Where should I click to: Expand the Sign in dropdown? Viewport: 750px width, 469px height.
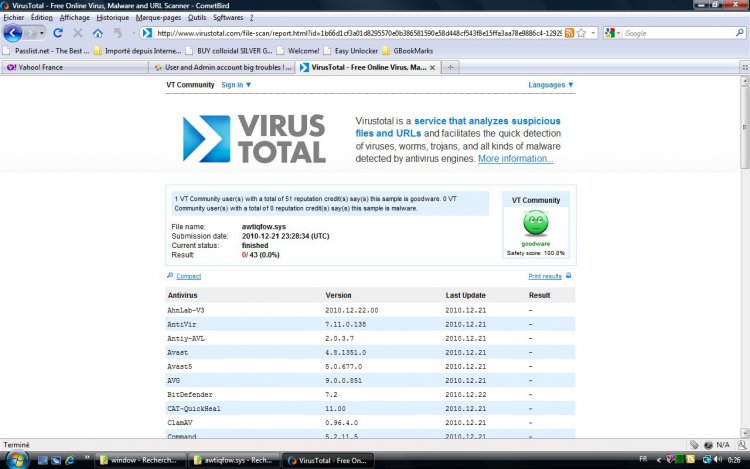click(x=236, y=85)
